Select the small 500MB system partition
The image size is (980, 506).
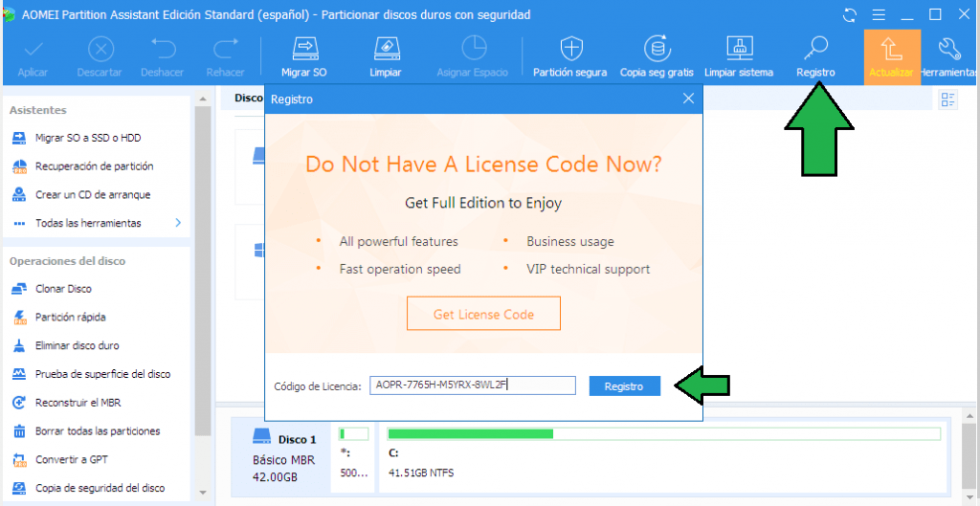coord(354,458)
